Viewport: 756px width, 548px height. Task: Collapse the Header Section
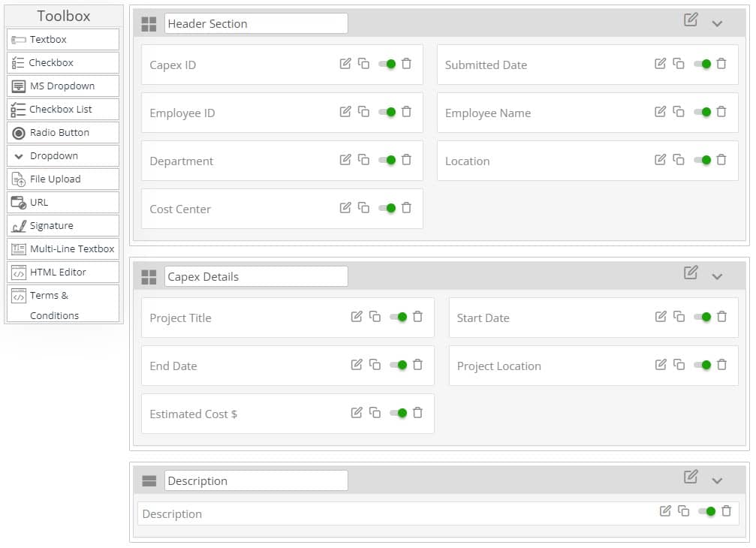pyautogui.click(x=718, y=23)
